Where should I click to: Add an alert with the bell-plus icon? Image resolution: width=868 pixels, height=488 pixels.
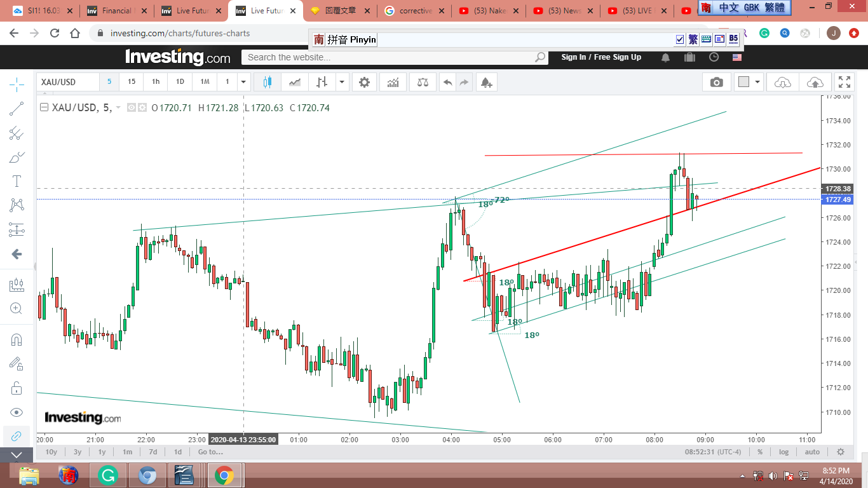coord(486,82)
